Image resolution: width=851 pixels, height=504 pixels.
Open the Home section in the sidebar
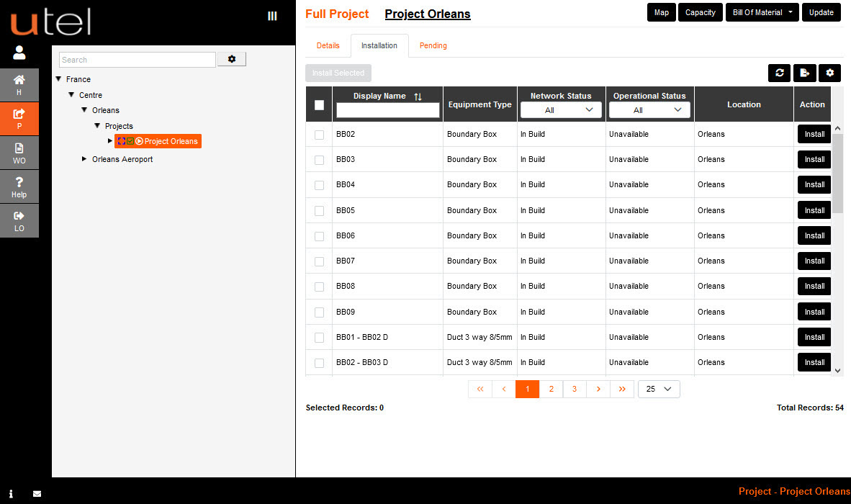19,85
